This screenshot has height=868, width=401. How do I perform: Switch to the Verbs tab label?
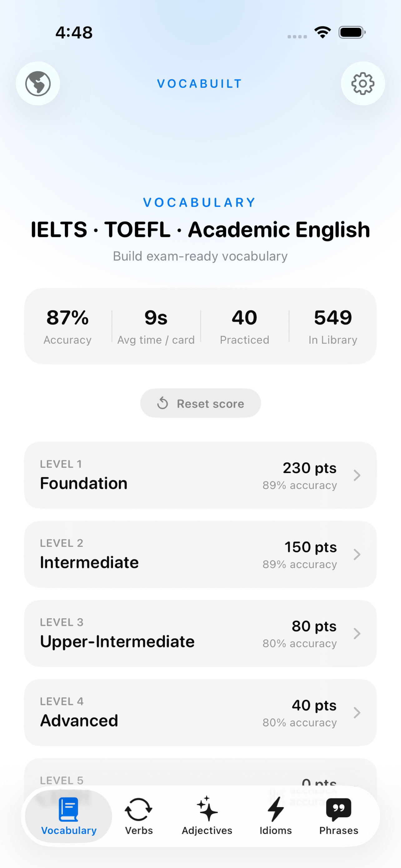139,831
